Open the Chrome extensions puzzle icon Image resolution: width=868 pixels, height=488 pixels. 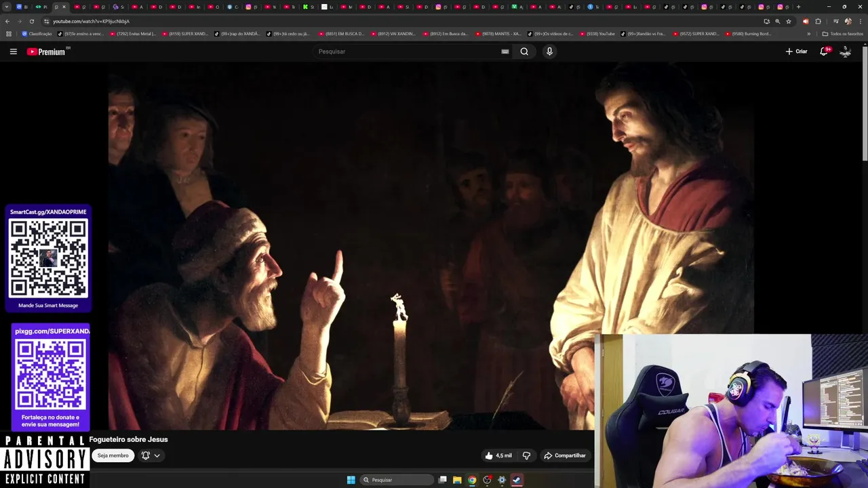point(818,21)
